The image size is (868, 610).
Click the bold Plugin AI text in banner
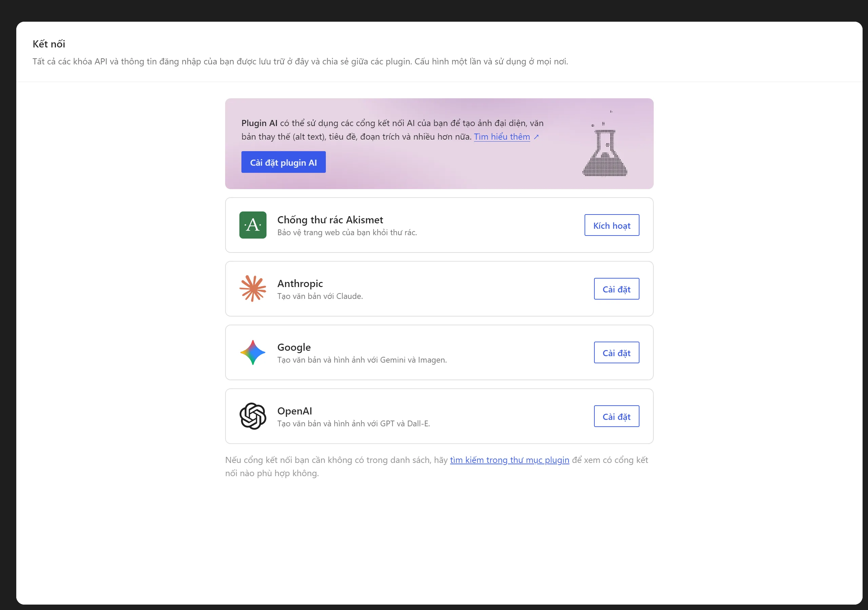[x=259, y=123]
